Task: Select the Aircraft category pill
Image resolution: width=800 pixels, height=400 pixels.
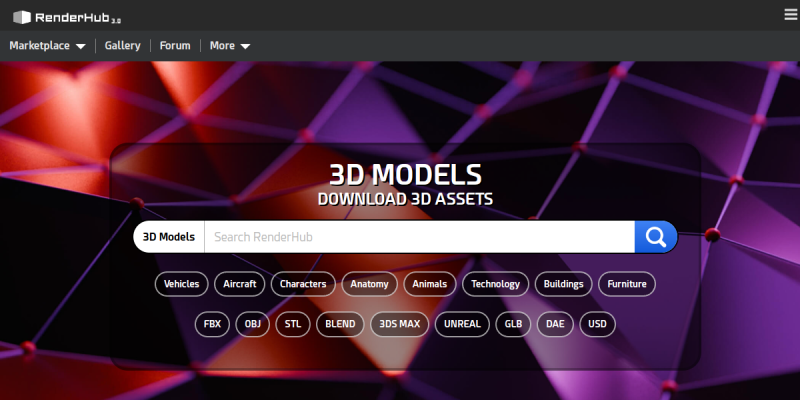Action: 240,284
